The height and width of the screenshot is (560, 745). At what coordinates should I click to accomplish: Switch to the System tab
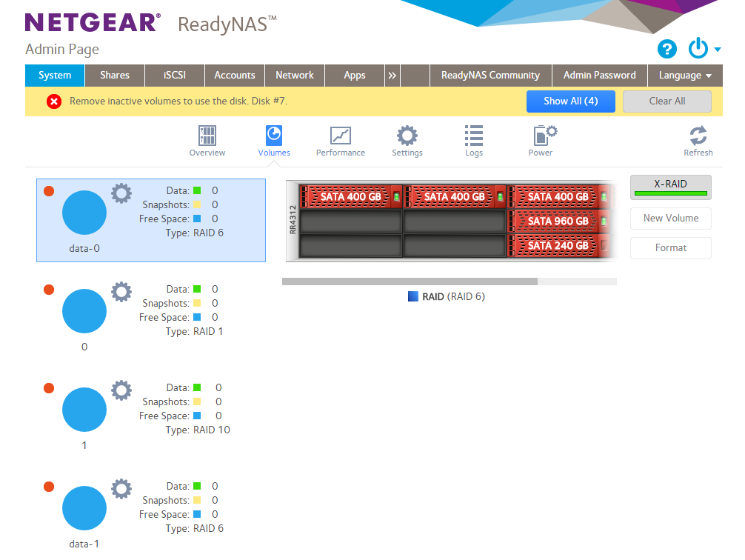55,75
